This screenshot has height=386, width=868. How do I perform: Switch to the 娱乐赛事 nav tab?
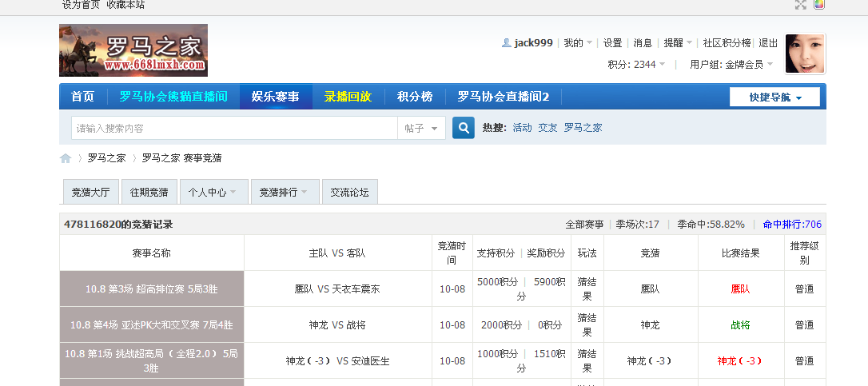[275, 97]
